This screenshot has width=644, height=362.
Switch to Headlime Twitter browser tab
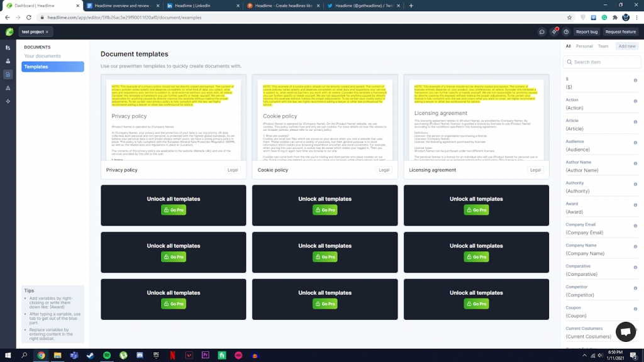(x=364, y=6)
